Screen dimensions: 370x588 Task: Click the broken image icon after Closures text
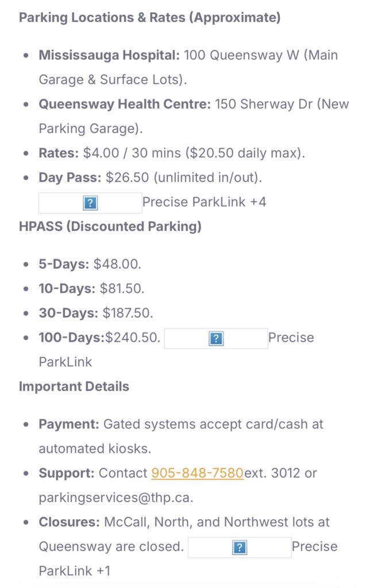(240, 547)
